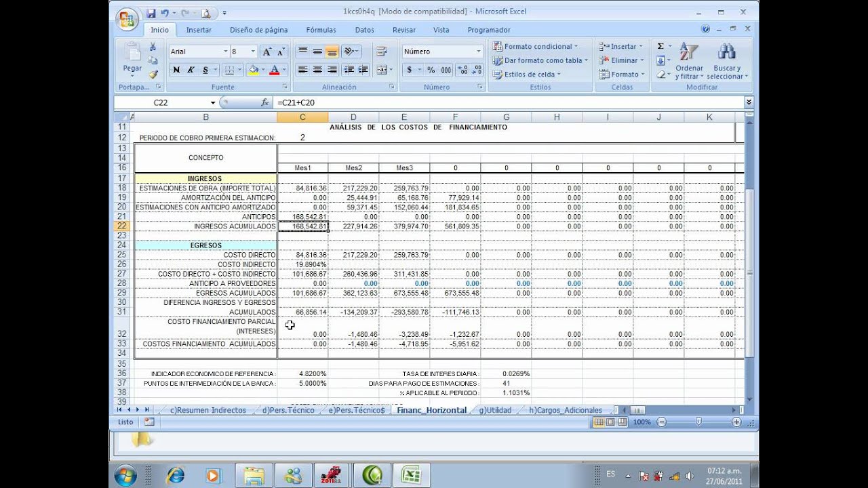This screenshot has height=488, width=868.
Task: Apply yellow fill color to cell
Action: click(253, 70)
